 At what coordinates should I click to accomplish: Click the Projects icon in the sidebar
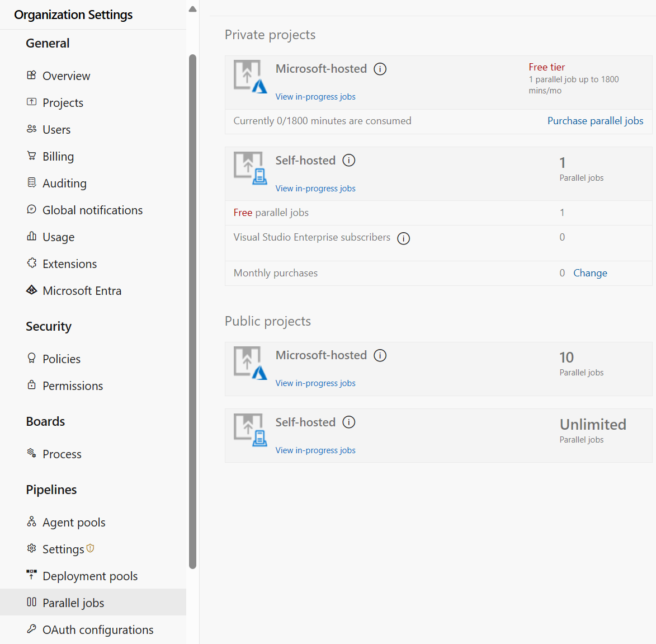32,102
